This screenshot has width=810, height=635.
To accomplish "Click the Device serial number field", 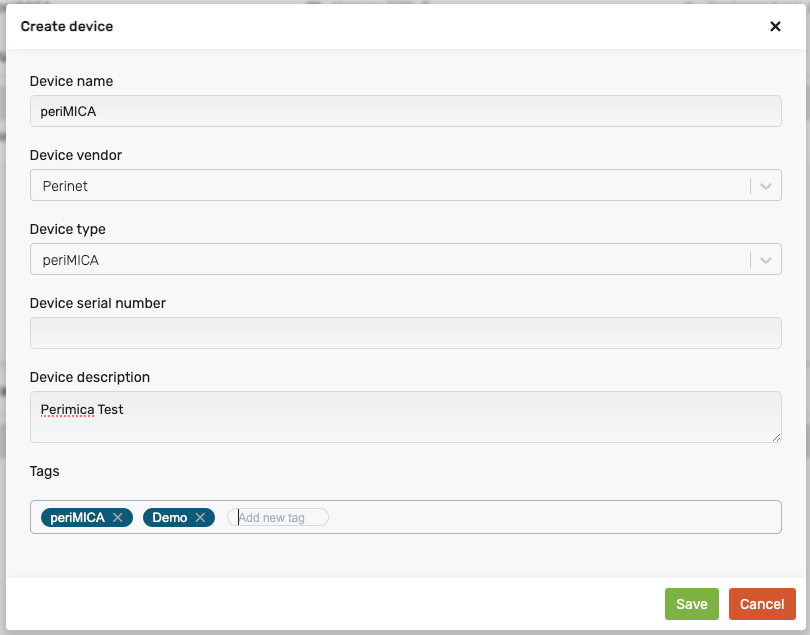I will (x=405, y=334).
